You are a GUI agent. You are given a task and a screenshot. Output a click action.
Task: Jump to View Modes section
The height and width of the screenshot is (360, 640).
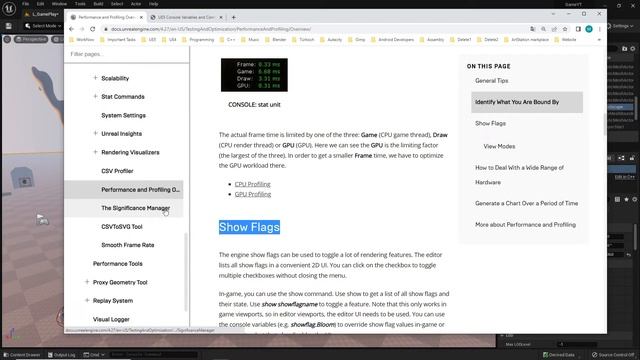(x=499, y=146)
